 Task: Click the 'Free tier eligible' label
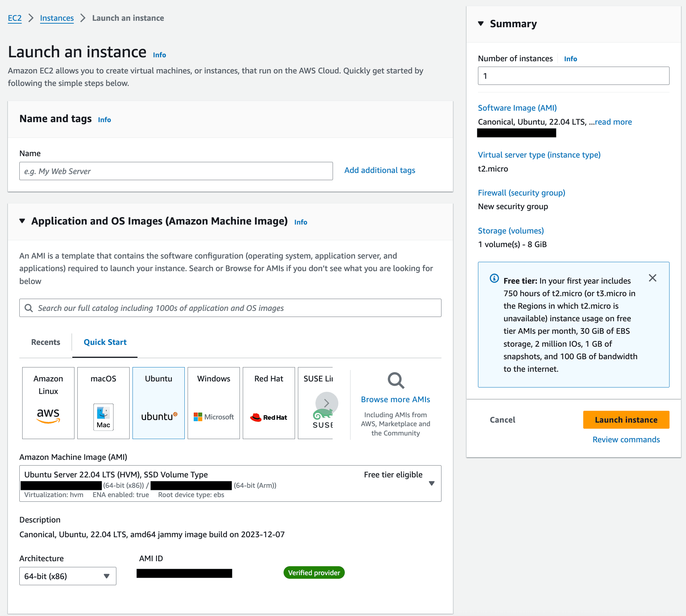point(393,475)
